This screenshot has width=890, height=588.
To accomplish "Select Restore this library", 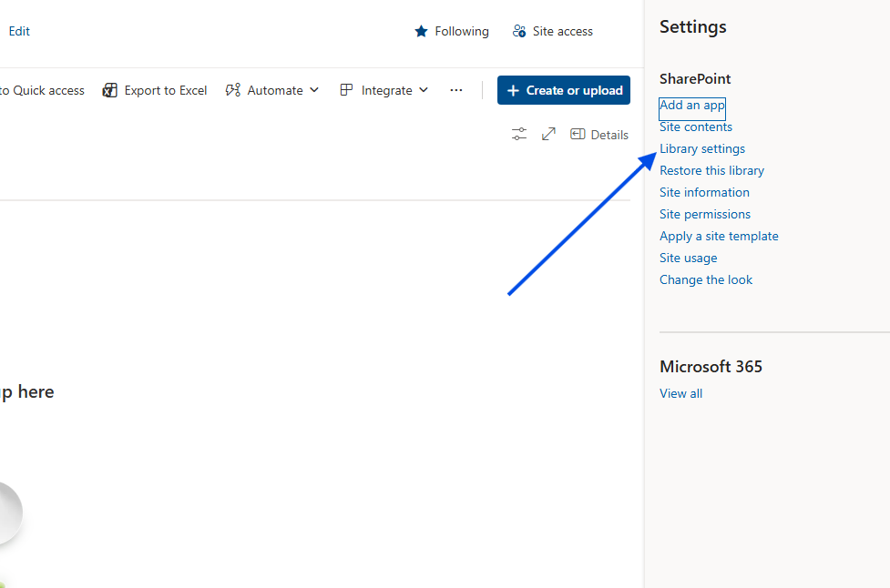I will tap(711, 171).
